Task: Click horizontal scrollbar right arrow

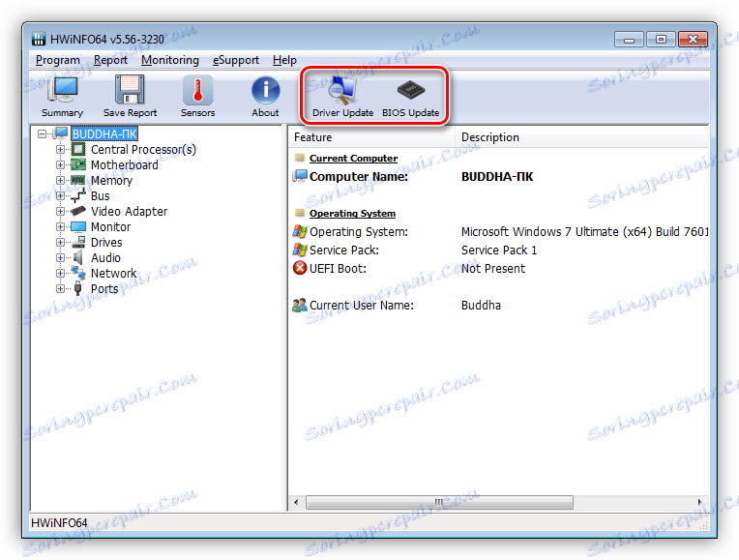Action: [700, 502]
